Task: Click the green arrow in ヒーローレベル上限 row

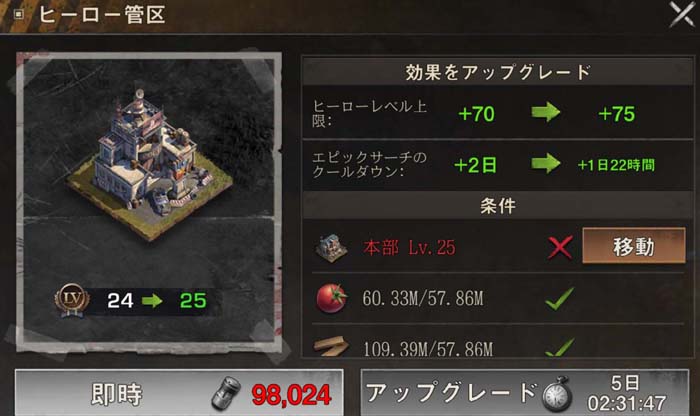Action: point(546,112)
